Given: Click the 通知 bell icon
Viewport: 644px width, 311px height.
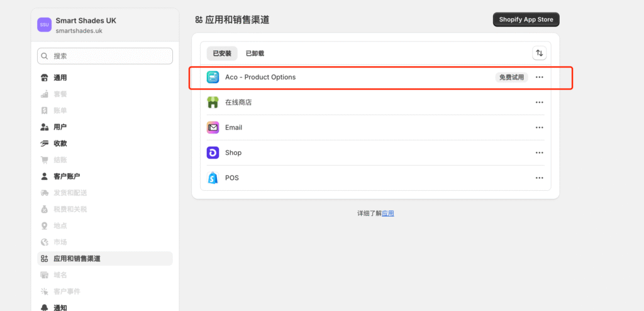Looking at the screenshot, I should point(45,307).
